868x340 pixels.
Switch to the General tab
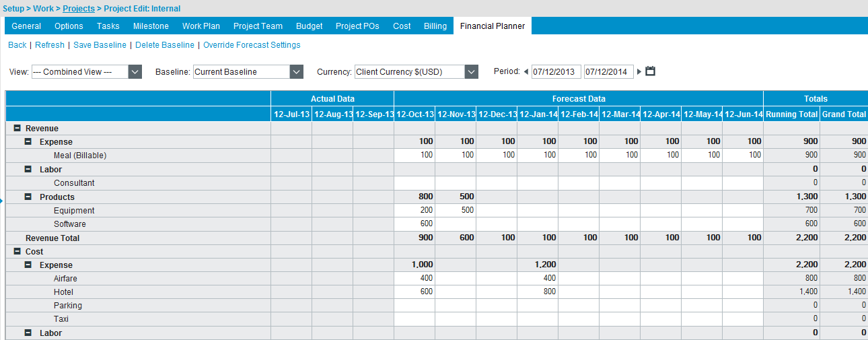pyautogui.click(x=26, y=26)
